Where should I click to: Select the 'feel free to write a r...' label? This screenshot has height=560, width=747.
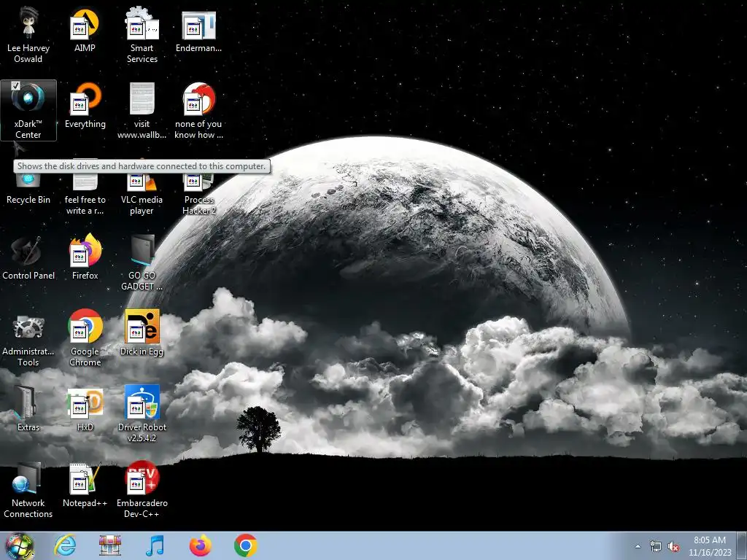(85, 205)
